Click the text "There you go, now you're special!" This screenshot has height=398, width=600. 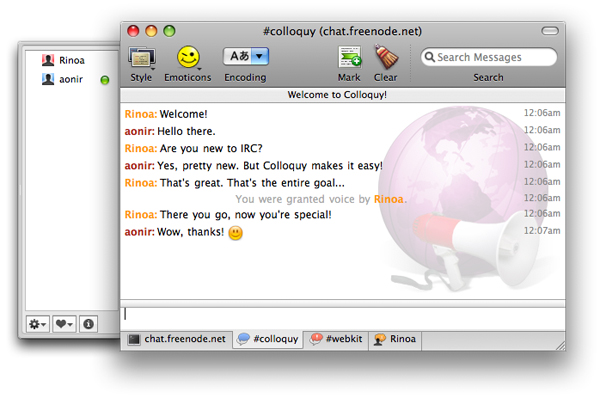click(x=245, y=215)
